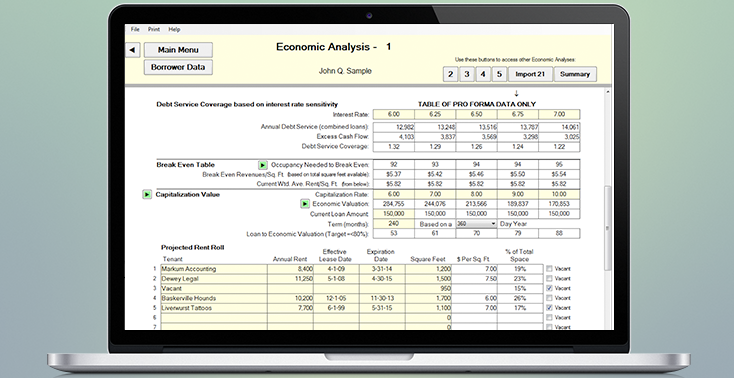Select the Liverwurst Tattoos tenant cell
Image resolution: width=734 pixels, height=378 pixels.
coord(214,308)
